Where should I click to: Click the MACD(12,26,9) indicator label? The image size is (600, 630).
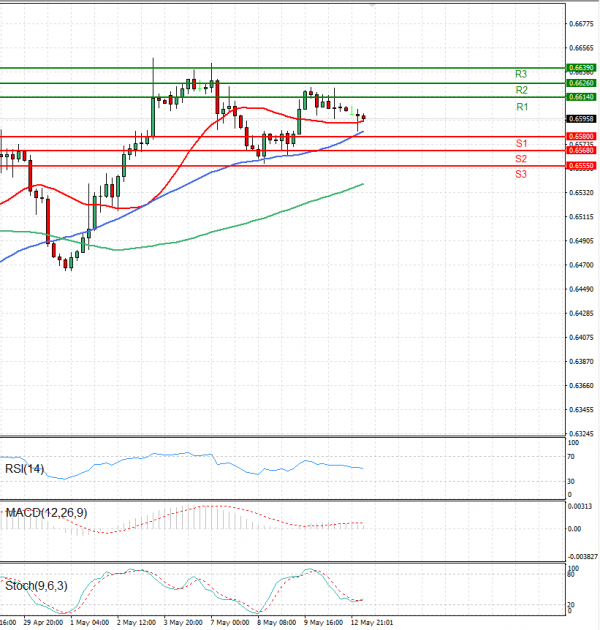pyautogui.click(x=46, y=513)
